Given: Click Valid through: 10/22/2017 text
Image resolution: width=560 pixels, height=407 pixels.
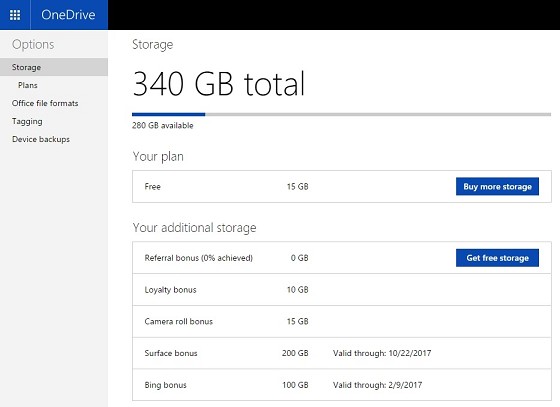Looking at the screenshot, I should click(x=382, y=353).
